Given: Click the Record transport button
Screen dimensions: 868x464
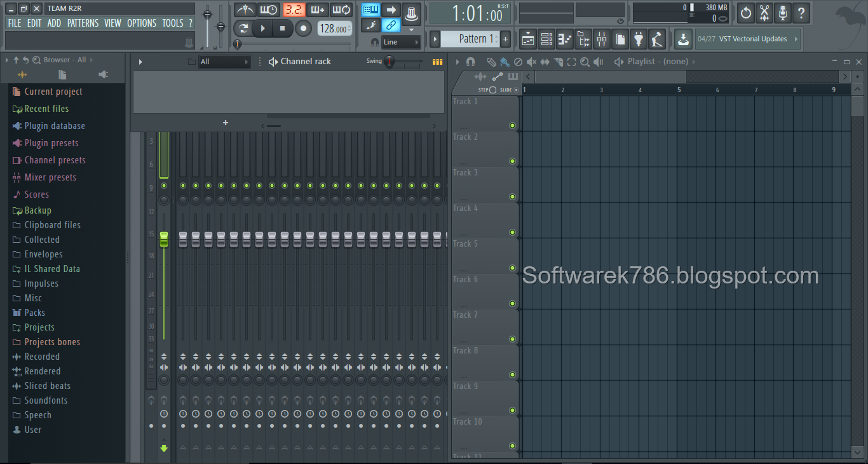Looking at the screenshot, I should point(304,29).
